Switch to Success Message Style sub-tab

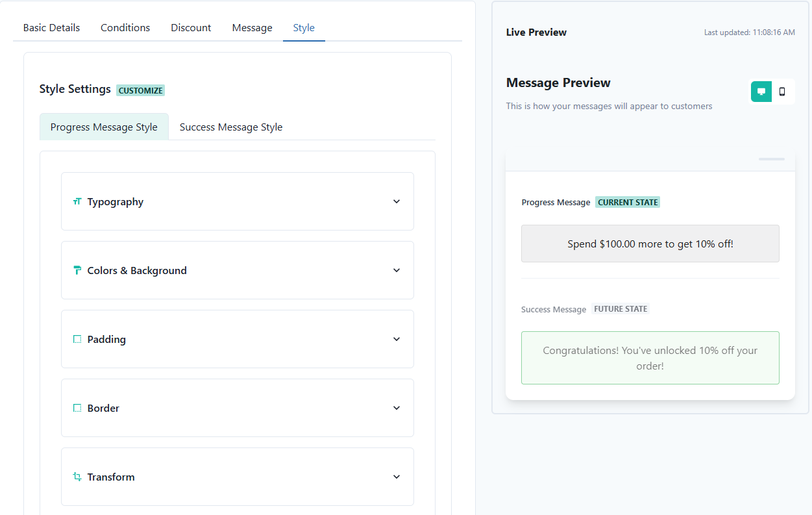pyautogui.click(x=231, y=127)
